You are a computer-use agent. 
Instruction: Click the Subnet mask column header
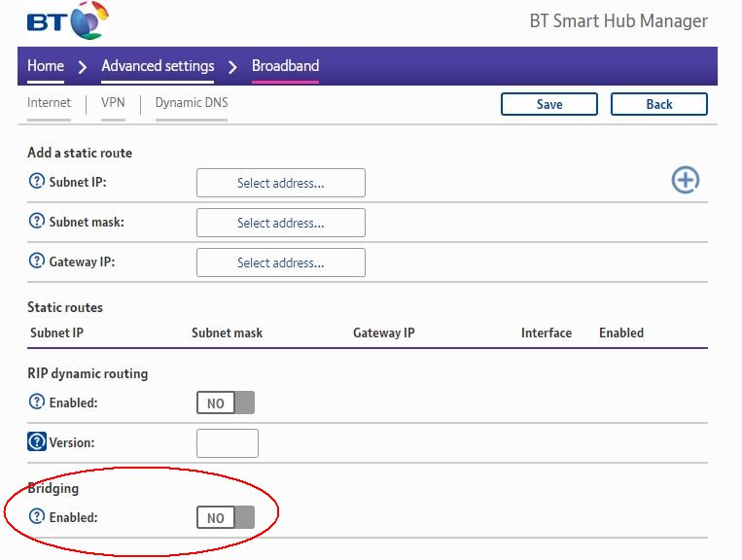[228, 332]
